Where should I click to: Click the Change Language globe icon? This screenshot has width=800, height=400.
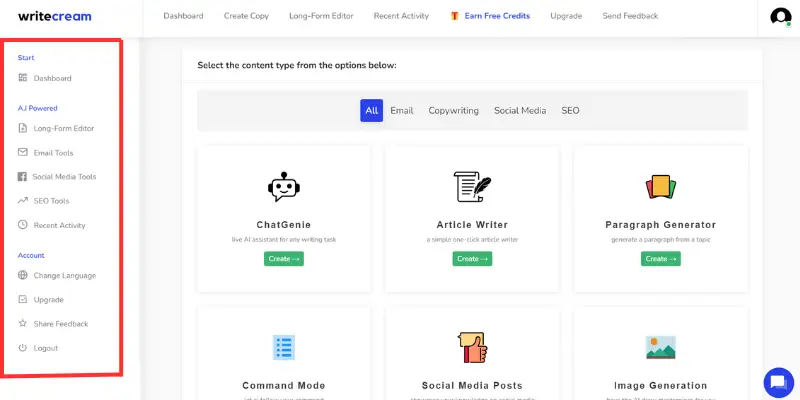pos(22,275)
